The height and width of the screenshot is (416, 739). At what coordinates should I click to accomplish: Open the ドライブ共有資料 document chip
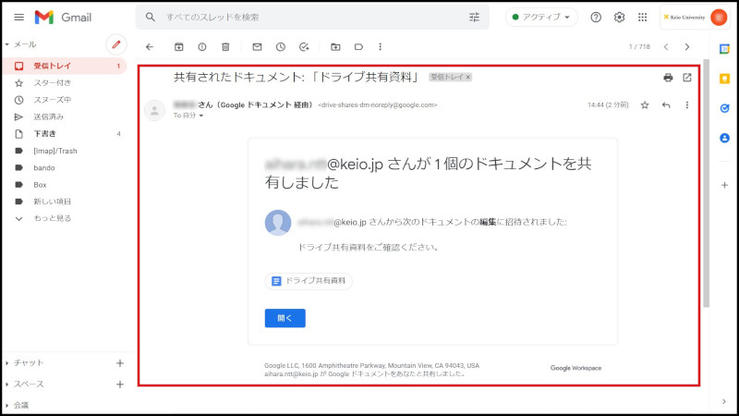click(x=309, y=281)
